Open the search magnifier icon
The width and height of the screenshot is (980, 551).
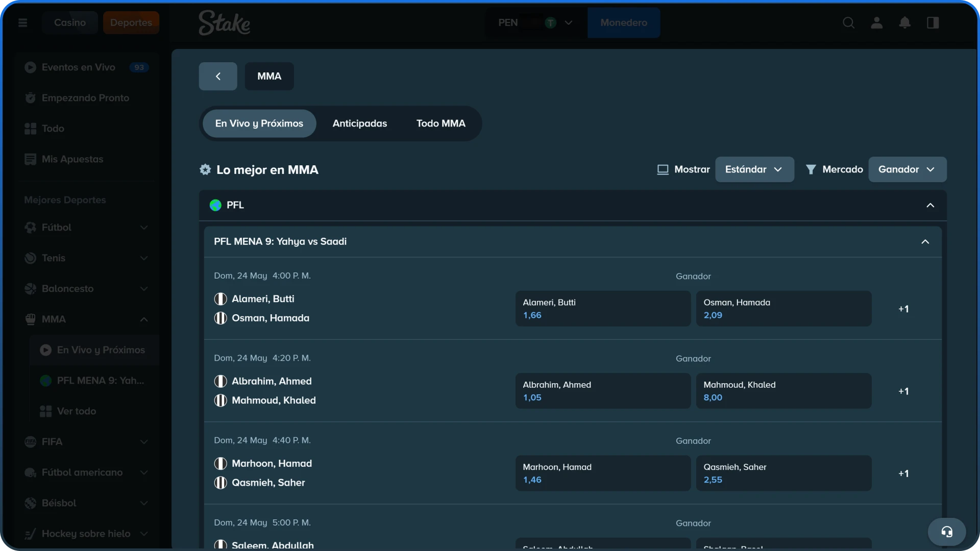pos(848,22)
